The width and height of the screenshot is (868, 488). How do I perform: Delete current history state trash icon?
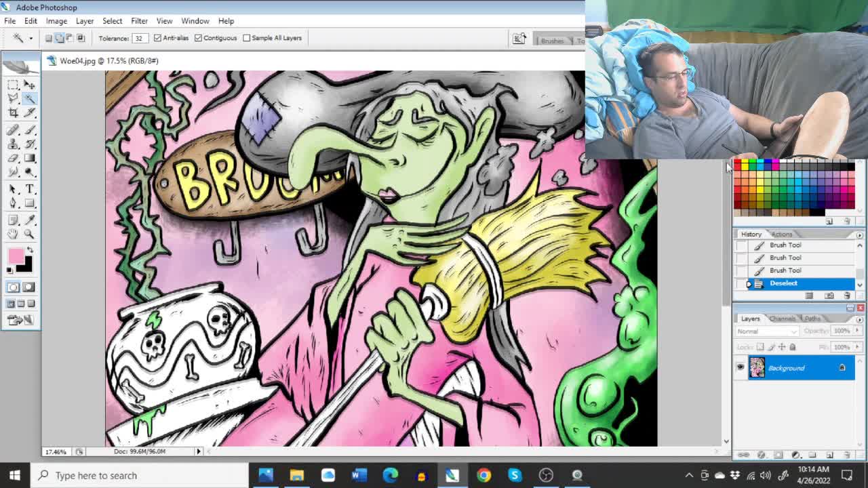pos(847,296)
